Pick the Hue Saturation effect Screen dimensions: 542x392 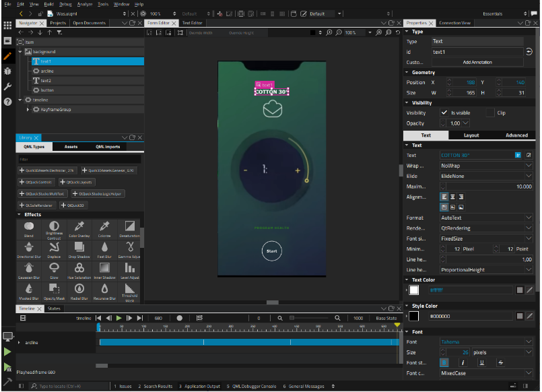(79, 271)
